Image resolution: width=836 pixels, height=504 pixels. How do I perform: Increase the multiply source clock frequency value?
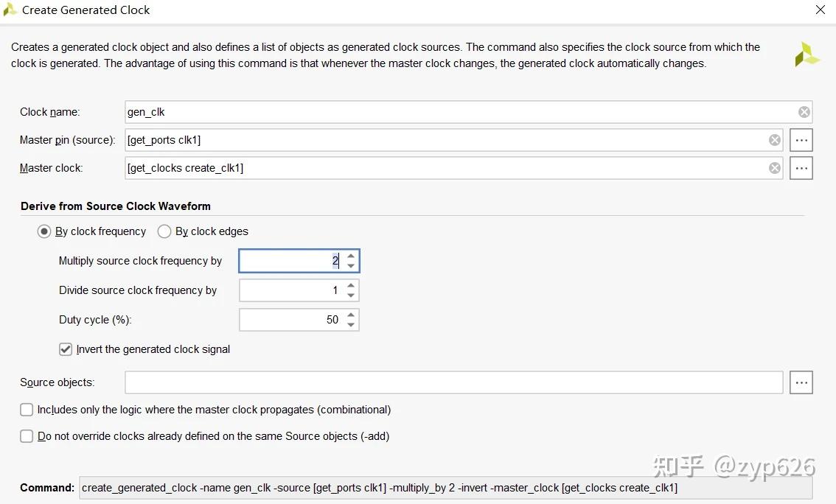coord(351,256)
